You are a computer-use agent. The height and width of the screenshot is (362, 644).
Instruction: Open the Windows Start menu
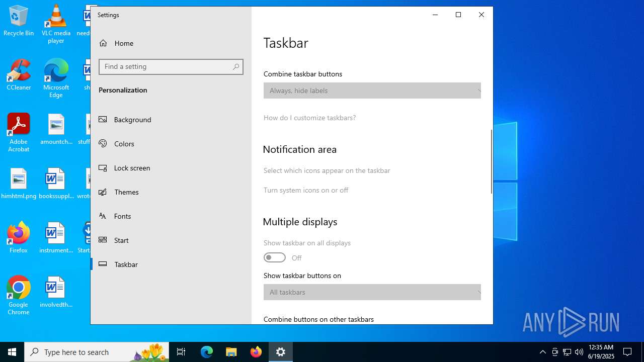coord(12,352)
